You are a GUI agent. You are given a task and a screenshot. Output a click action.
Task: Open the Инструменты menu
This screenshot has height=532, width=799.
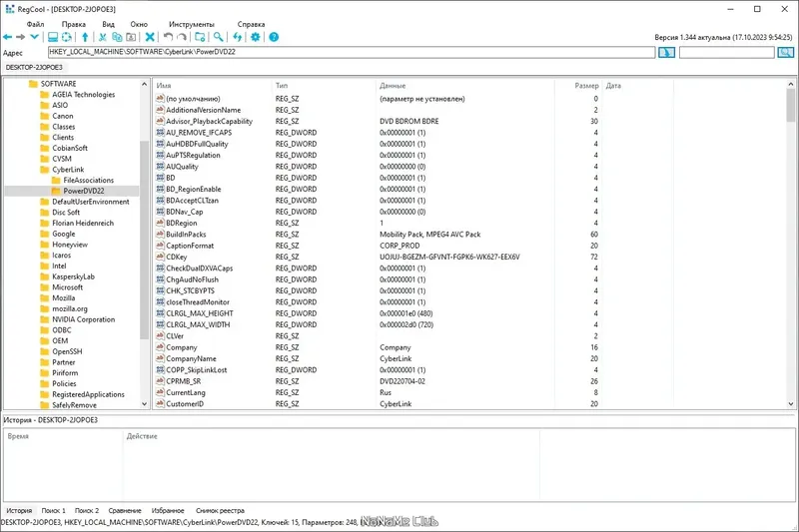192,24
